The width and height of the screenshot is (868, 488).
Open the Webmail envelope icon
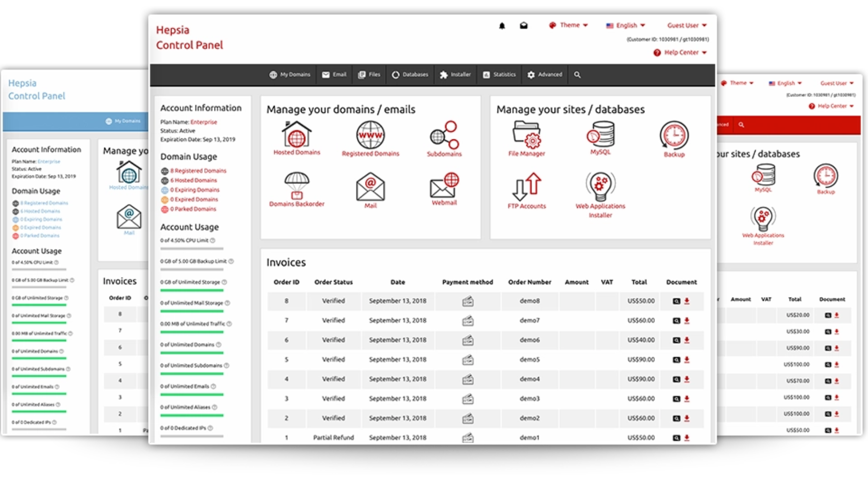(444, 186)
